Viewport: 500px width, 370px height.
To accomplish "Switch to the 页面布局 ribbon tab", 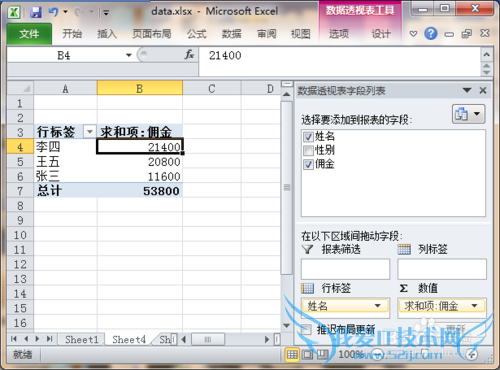I will [x=152, y=34].
